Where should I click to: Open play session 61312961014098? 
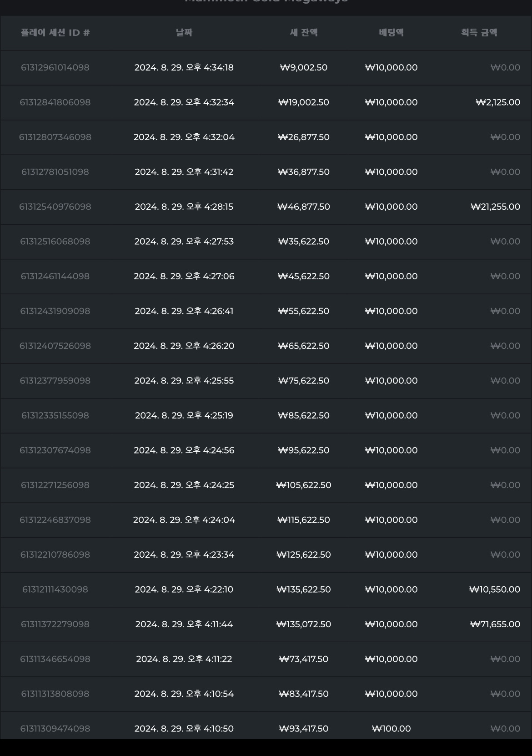(x=55, y=67)
